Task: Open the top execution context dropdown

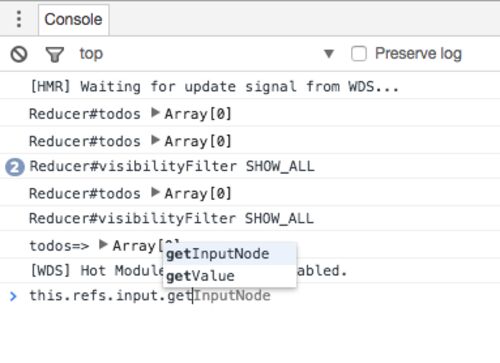Action: coord(329,53)
